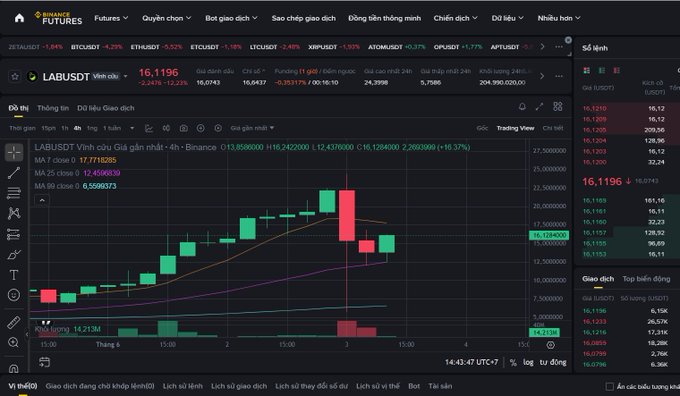This screenshot has width=680, height=396.
Task: Switch chart to 'Gốc' original view
Action: [482, 128]
